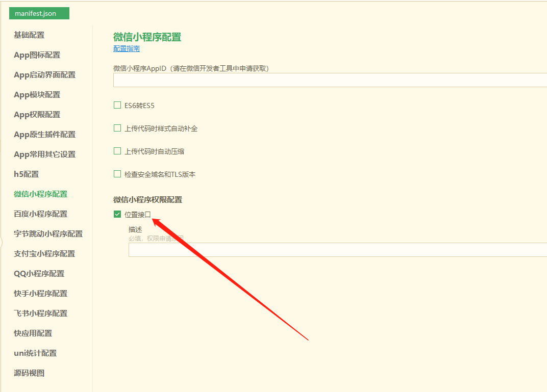Focus the 描述 permission reason field
The image size is (547, 392).
(338, 250)
